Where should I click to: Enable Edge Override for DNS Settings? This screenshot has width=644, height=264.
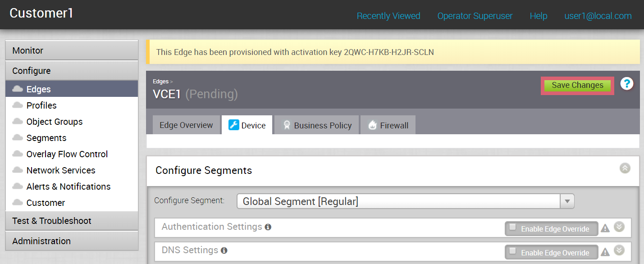(512, 251)
